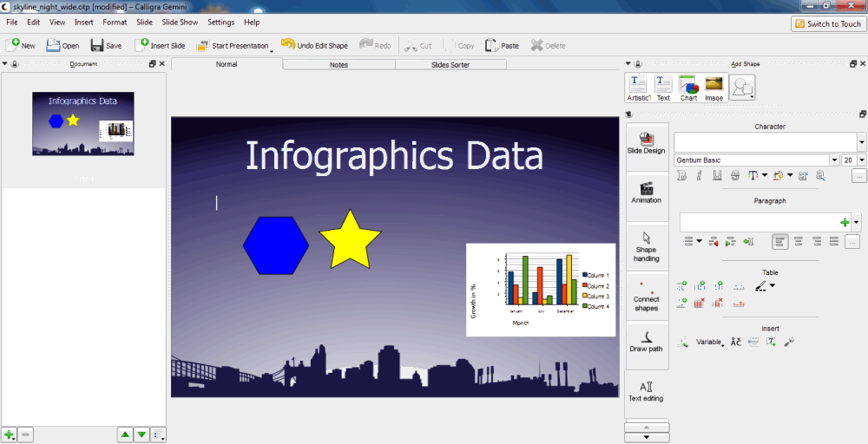Add a Text shape

[663, 88]
